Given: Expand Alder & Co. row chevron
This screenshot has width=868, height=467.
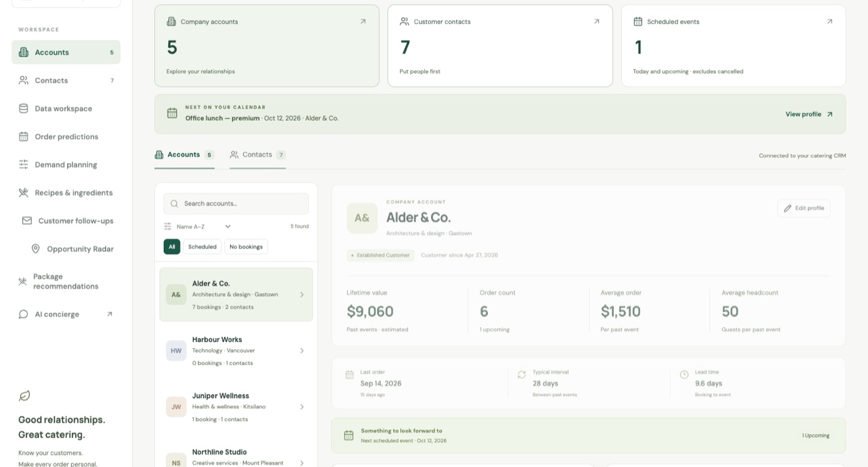Looking at the screenshot, I should 302,294.
